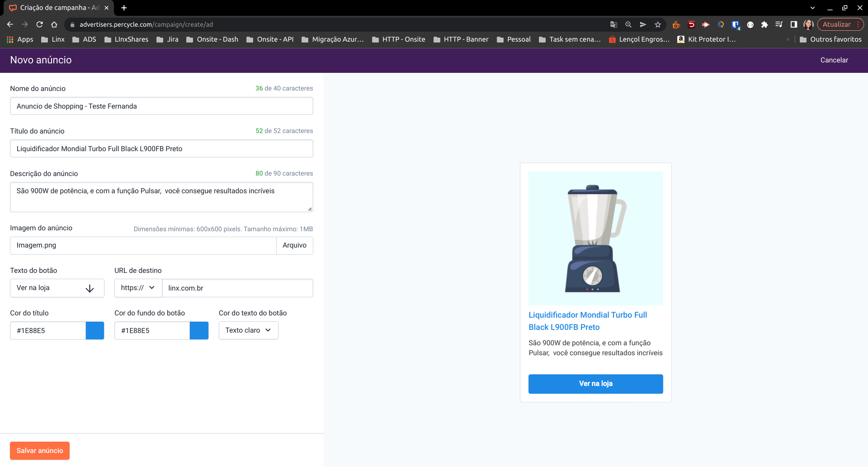Open the Bitwarden shield extension
Screen dimensions: 868x467
click(736, 25)
